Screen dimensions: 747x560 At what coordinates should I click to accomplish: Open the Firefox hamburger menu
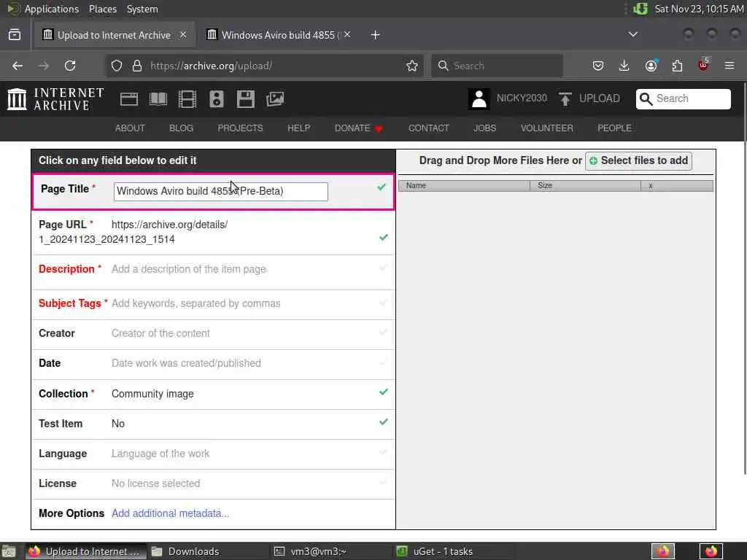tap(729, 66)
